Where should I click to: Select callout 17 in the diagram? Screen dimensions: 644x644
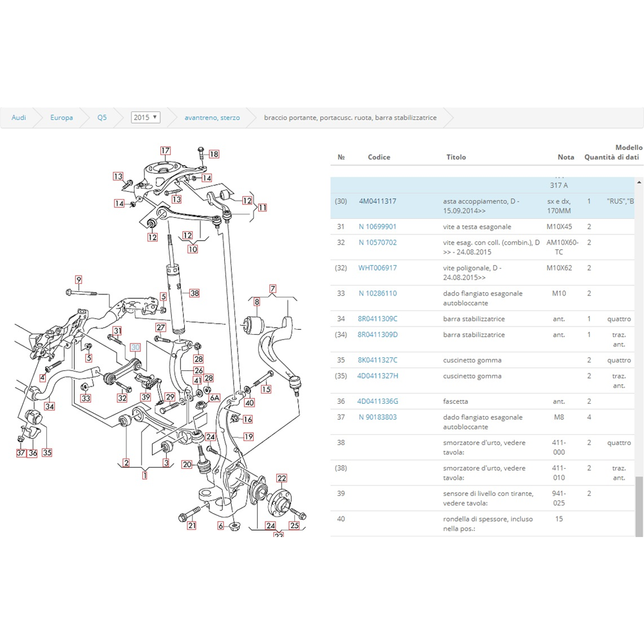(165, 151)
